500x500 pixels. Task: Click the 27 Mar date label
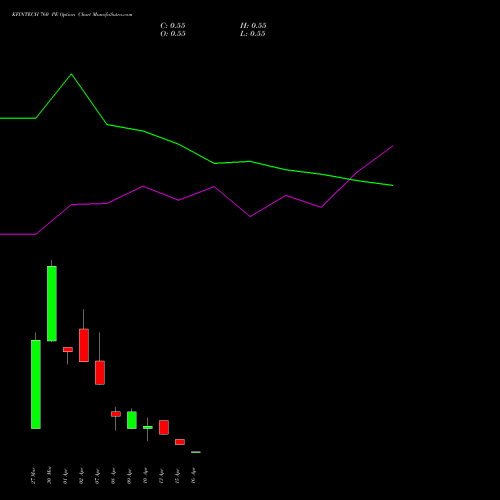tap(33, 476)
